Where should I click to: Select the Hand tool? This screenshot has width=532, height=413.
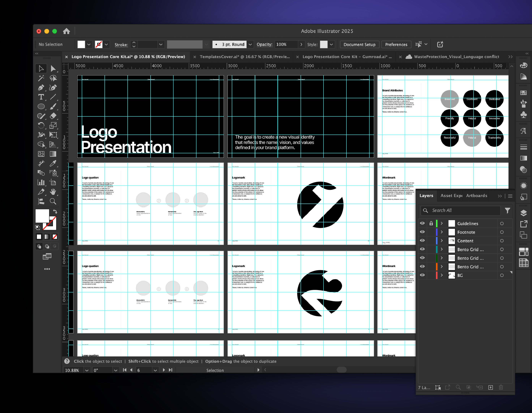(x=53, y=192)
